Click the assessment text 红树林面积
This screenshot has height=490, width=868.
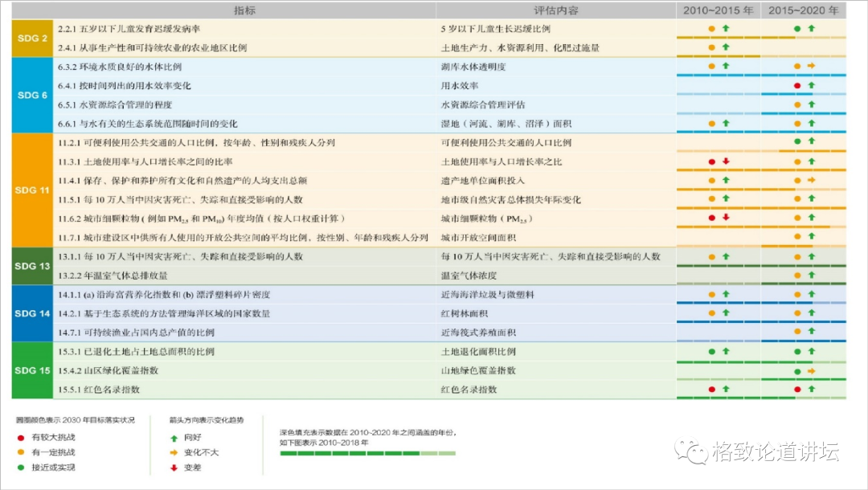coord(465,313)
